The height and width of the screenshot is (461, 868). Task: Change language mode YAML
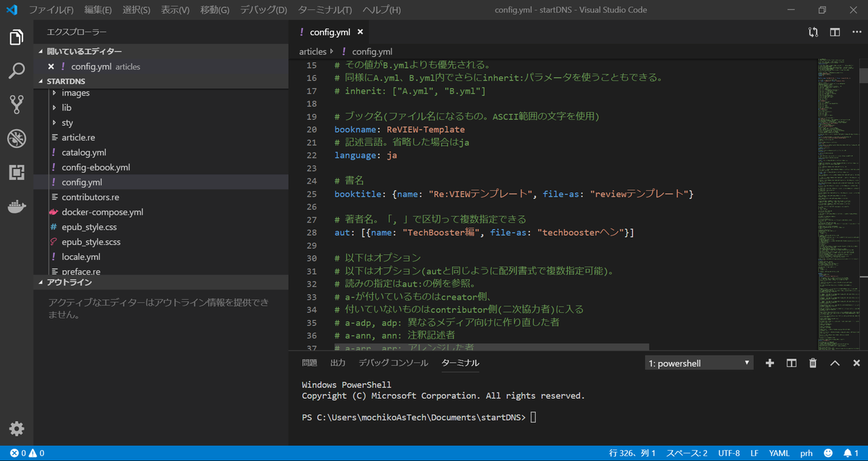(x=779, y=454)
